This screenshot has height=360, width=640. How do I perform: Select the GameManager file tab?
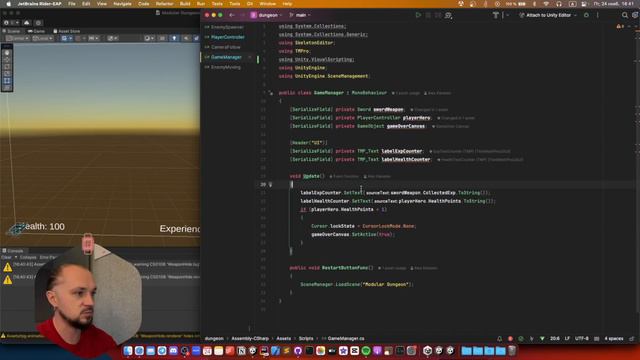(x=226, y=57)
